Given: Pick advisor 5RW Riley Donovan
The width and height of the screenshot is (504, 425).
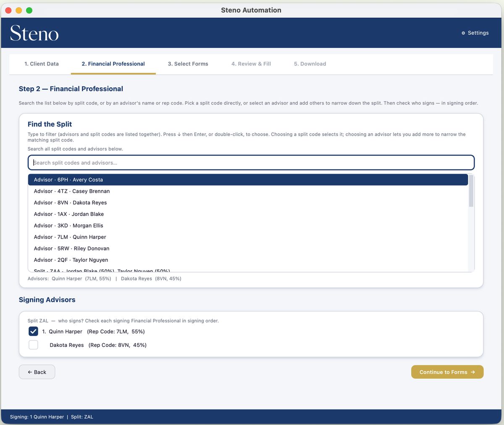Looking at the screenshot, I should [x=248, y=249].
